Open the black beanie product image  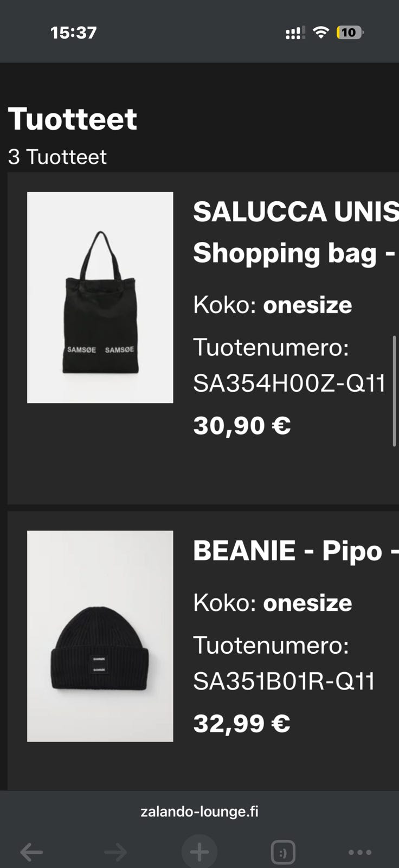[x=100, y=636]
